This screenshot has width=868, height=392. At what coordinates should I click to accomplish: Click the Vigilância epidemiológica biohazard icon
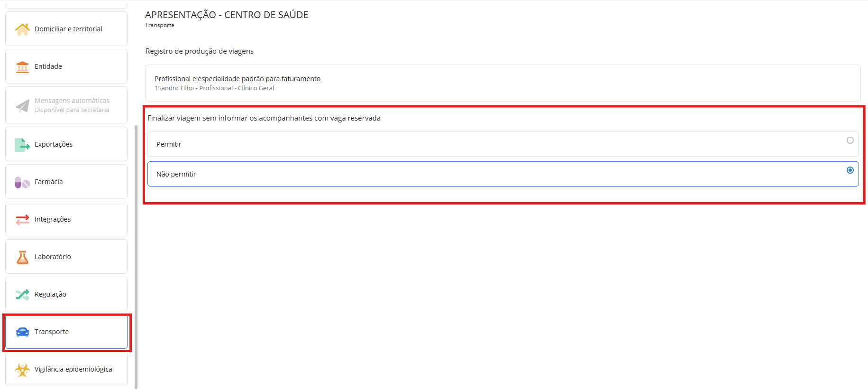click(22, 370)
